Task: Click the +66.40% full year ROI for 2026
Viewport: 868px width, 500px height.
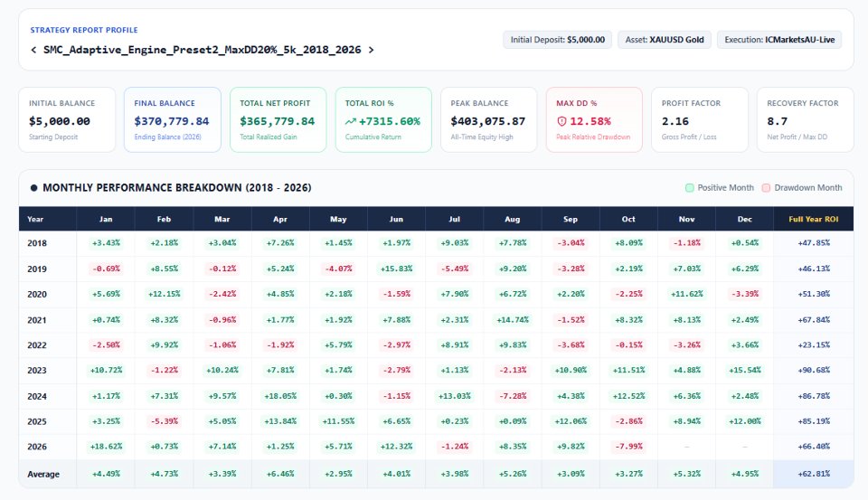Action: (814, 447)
